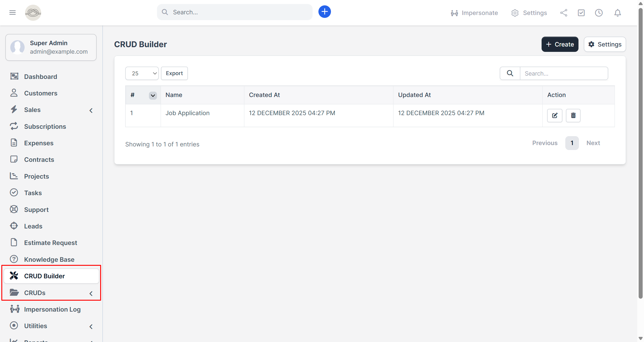Click the blue quick-add plus button

pos(324,12)
